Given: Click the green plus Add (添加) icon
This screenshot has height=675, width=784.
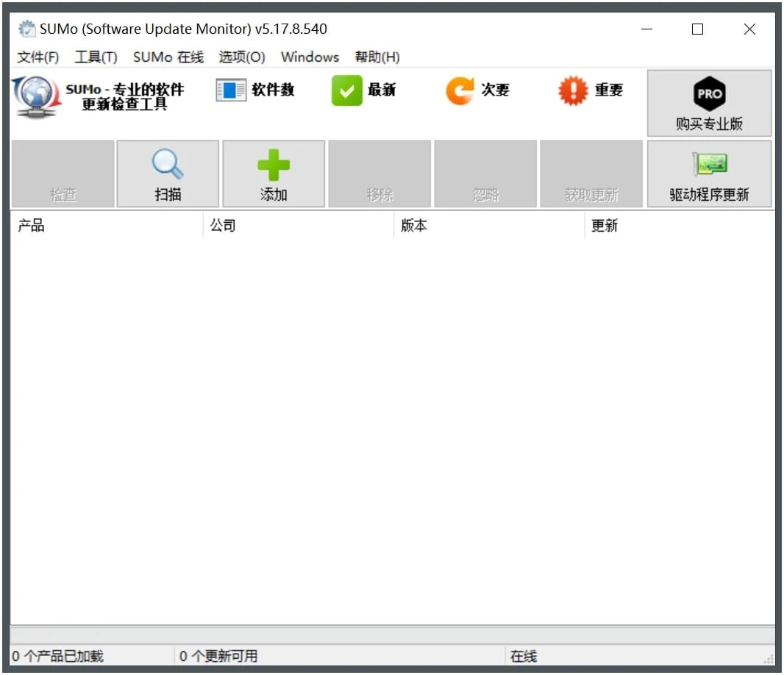Looking at the screenshot, I should (273, 165).
